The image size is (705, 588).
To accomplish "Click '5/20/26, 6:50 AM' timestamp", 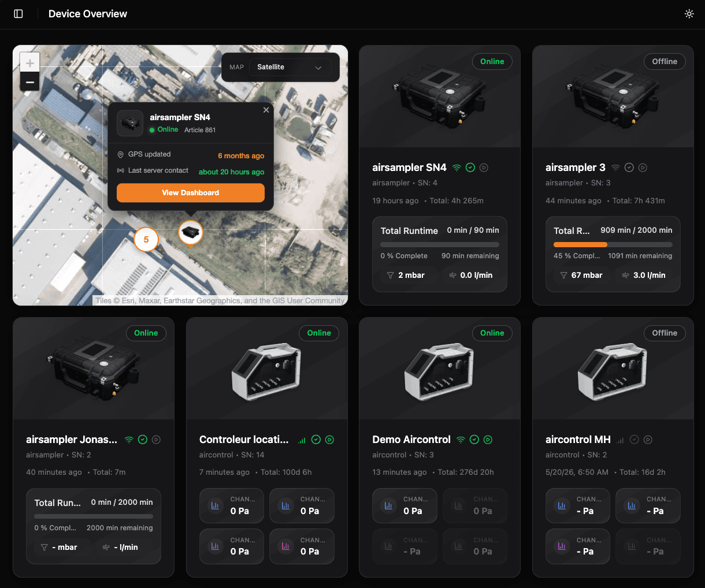I will point(577,472).
